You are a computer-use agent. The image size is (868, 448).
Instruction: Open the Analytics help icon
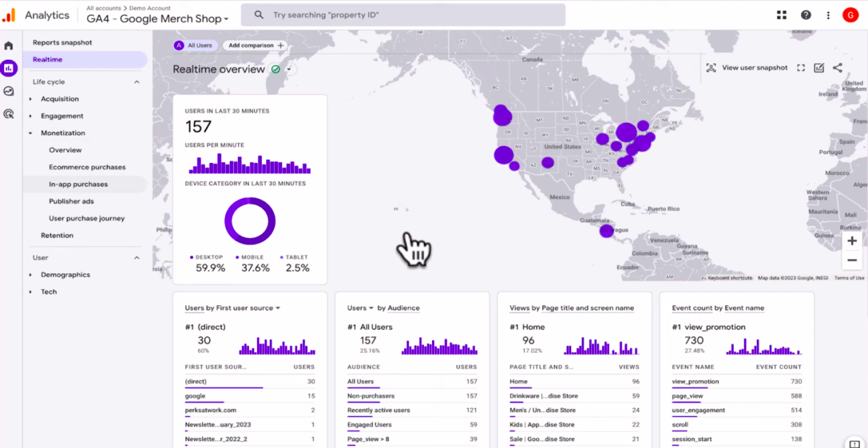click(806, 14)
